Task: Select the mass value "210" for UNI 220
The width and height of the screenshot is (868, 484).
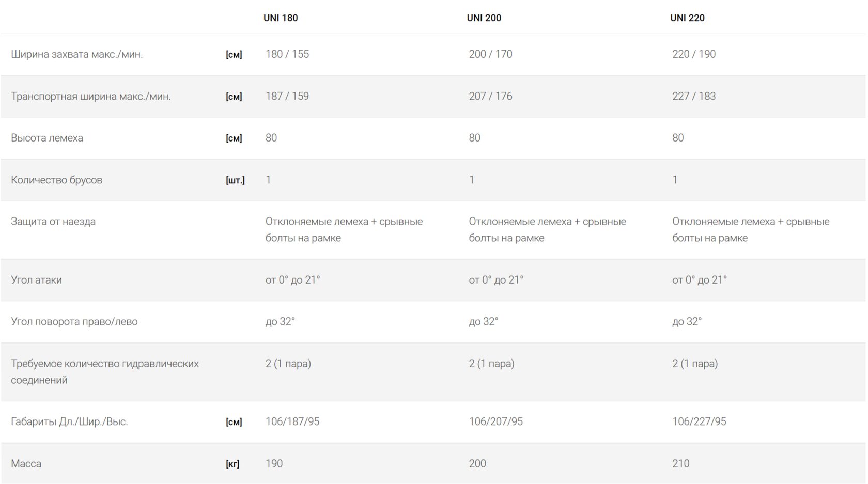Action: 680,463
